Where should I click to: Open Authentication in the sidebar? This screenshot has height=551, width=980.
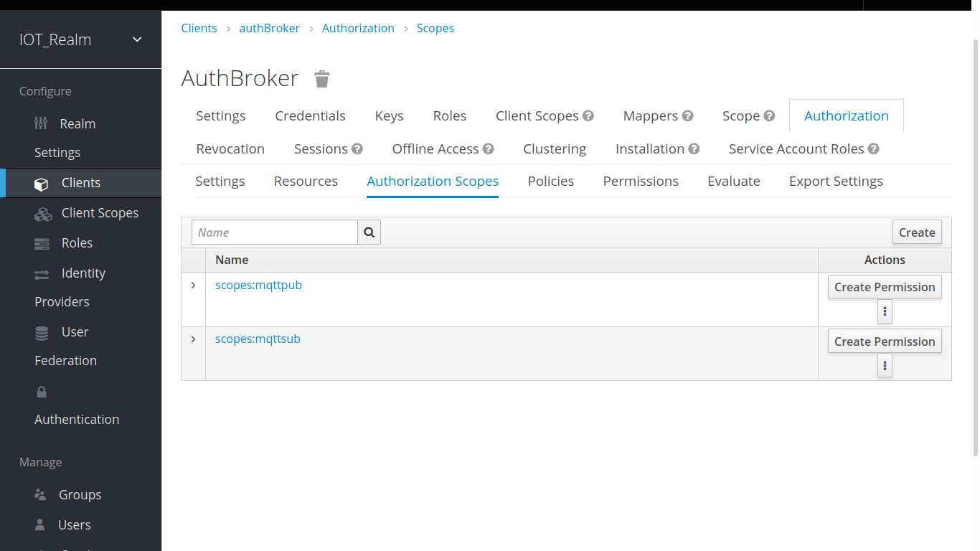(x=77, y=419)
